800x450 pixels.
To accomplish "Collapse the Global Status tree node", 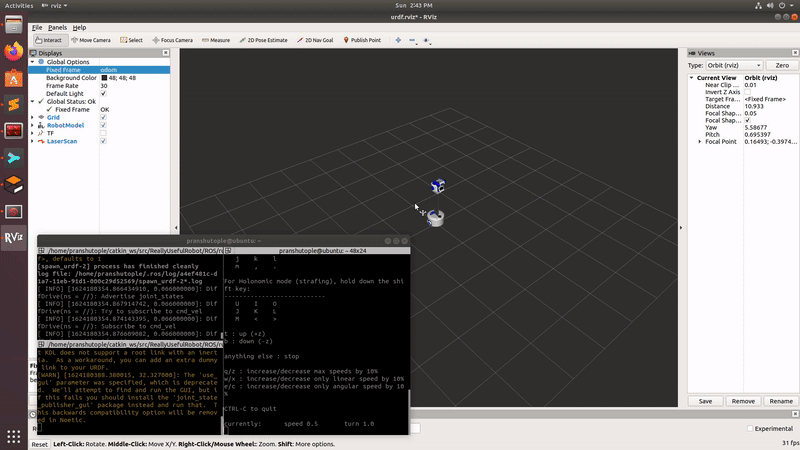I will click(x=33, y=102).
